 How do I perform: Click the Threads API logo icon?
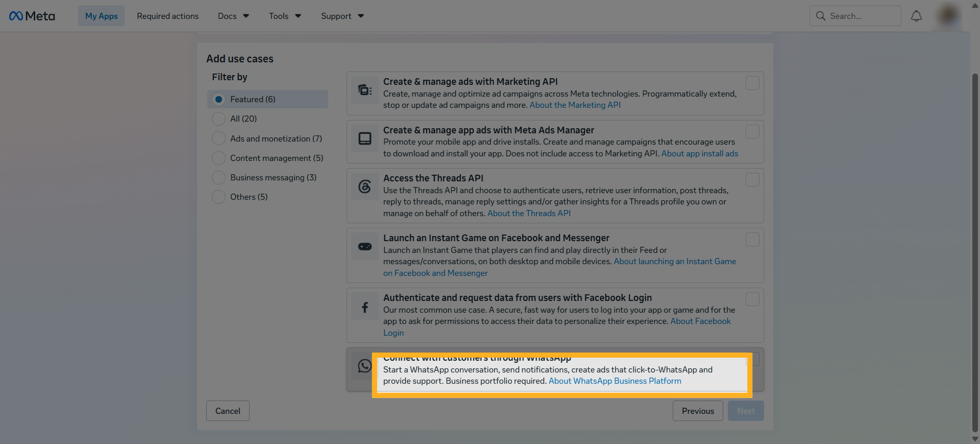[x=365, y=186]
